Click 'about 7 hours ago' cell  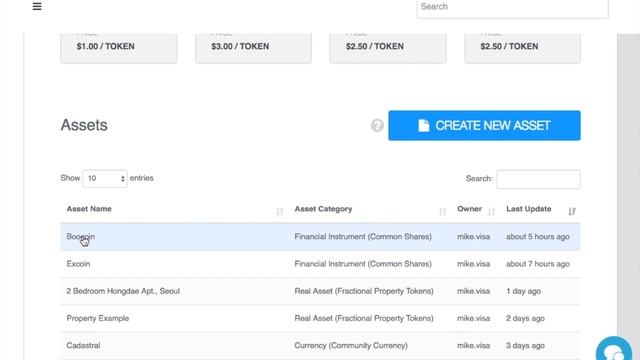(538, 264)
